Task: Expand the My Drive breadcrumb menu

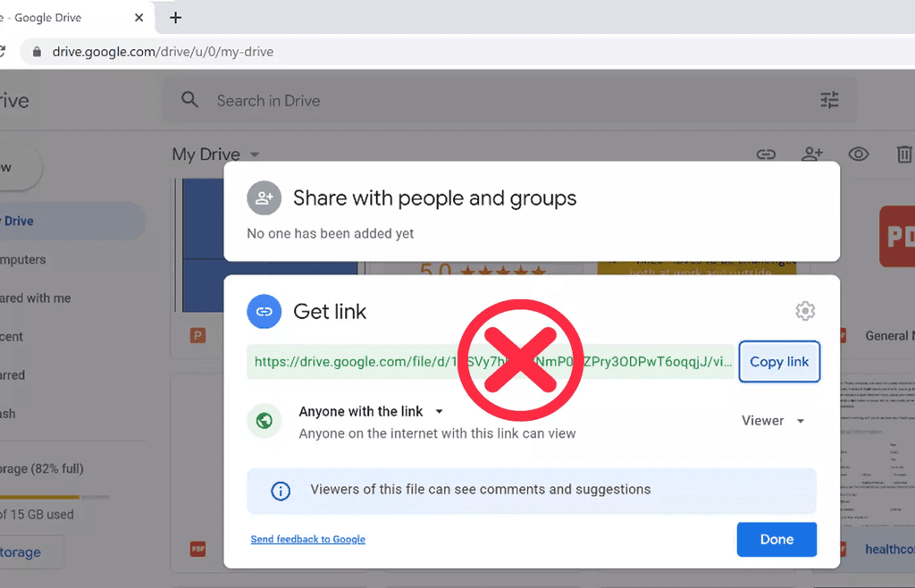Action: pos(253,154)
